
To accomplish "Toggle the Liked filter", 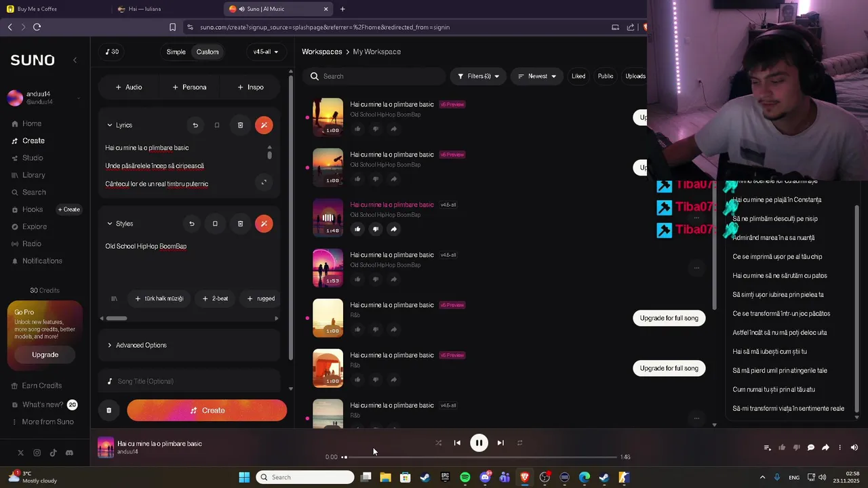I will (x=578, y=77).
